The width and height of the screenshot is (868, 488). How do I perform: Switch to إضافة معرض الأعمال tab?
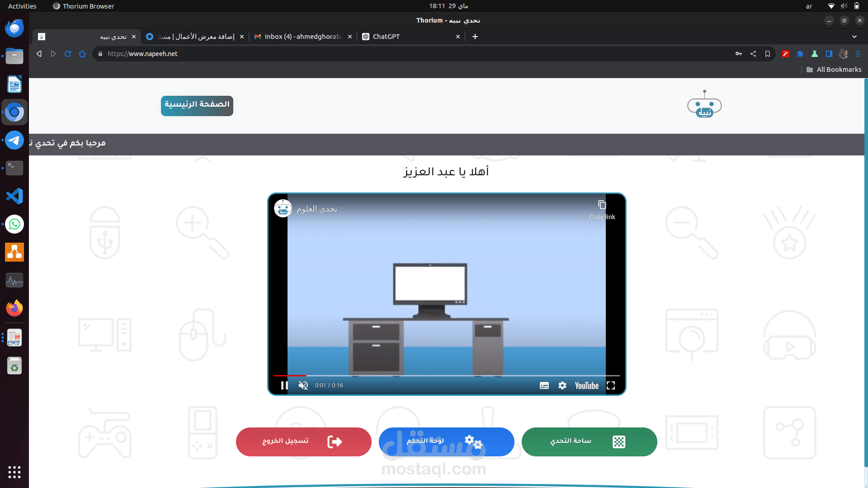[194, 37]
